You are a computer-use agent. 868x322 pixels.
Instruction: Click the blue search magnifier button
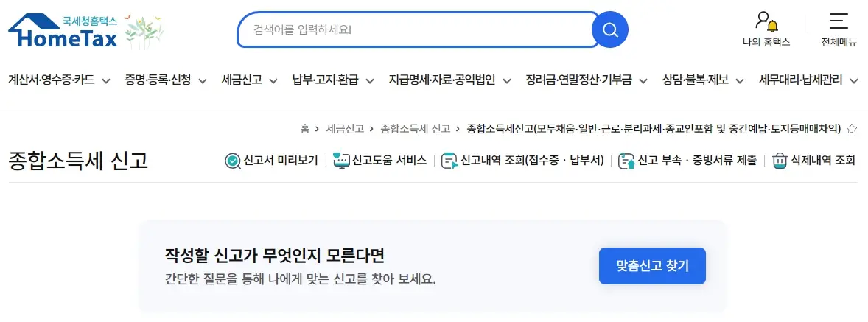point(610,29)
